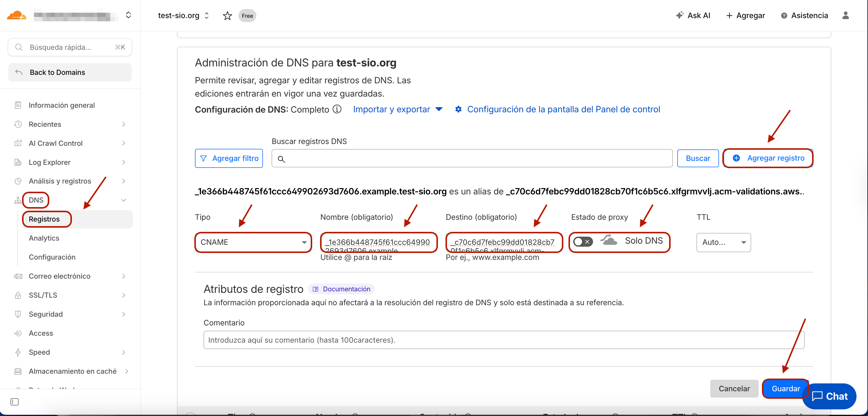This screenshot has width=868, height=416.
Task: Click the Ask AI sparkle button
Action: pyautogui.click(x=693, y=15)
